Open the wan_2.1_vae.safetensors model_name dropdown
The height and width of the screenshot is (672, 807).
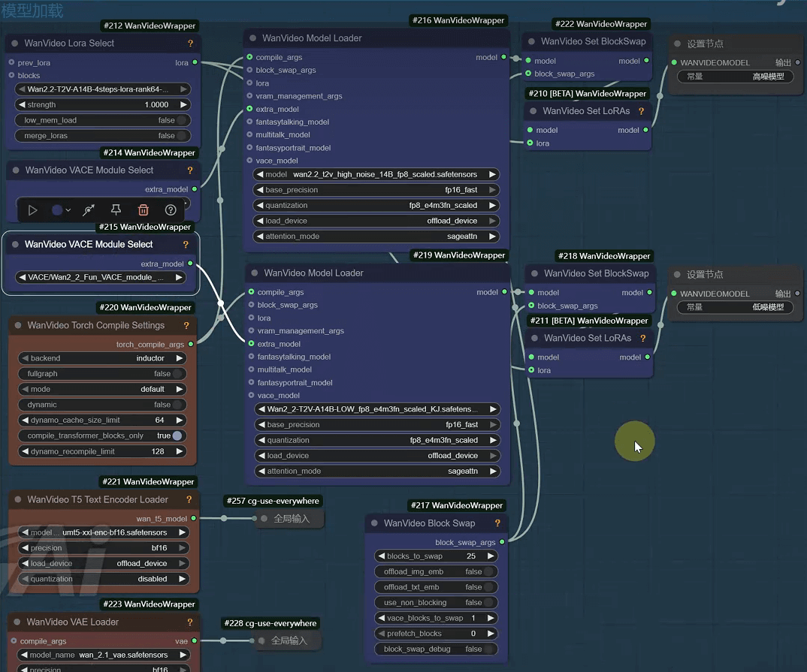pyautogui.click(x=104, y=655)
